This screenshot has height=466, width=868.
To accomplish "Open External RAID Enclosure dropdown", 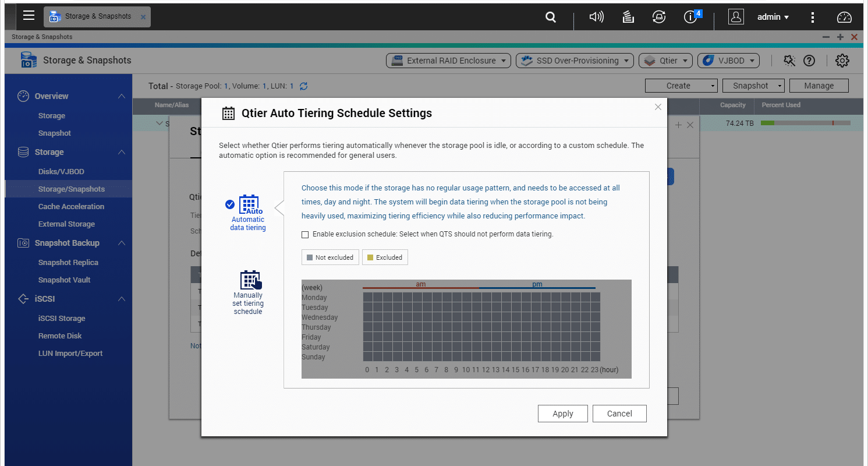I will coord(448,61).
